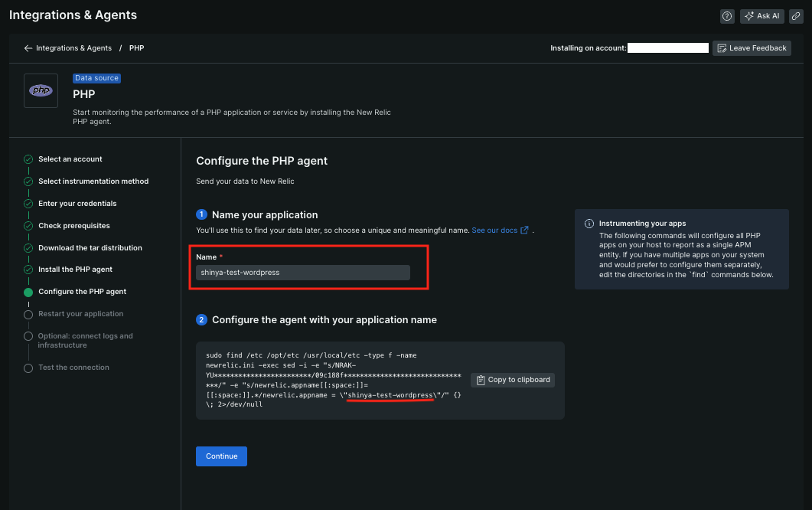
Task: Click the PHP logo thumbnail
Action: click(41, 90)
